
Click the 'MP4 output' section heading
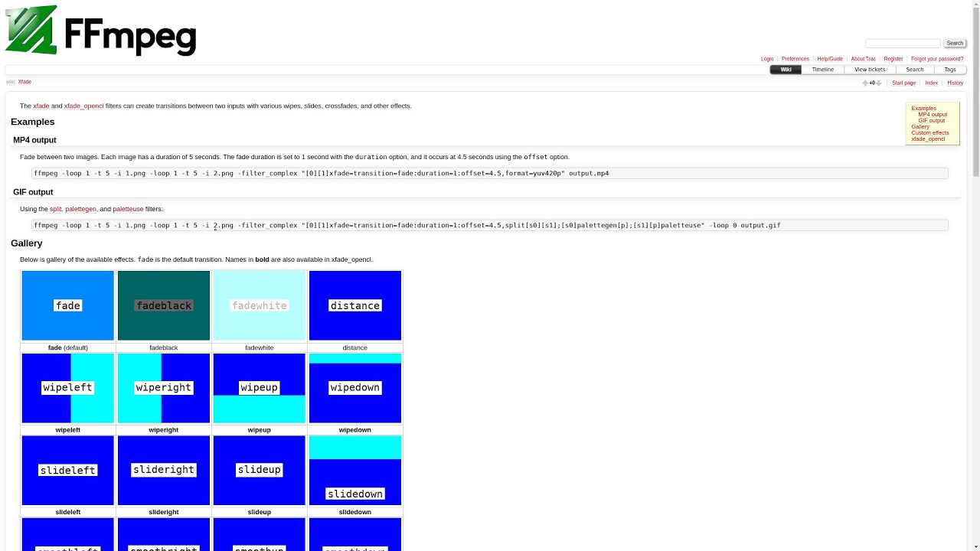pos(34,140)
